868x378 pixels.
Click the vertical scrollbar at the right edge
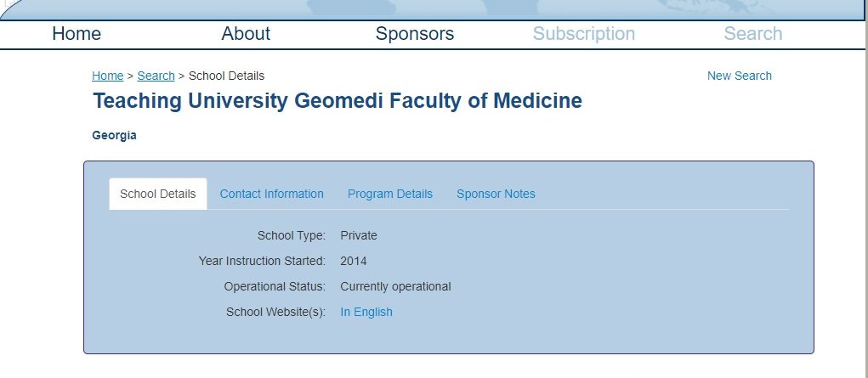click(x=865, y=189)
